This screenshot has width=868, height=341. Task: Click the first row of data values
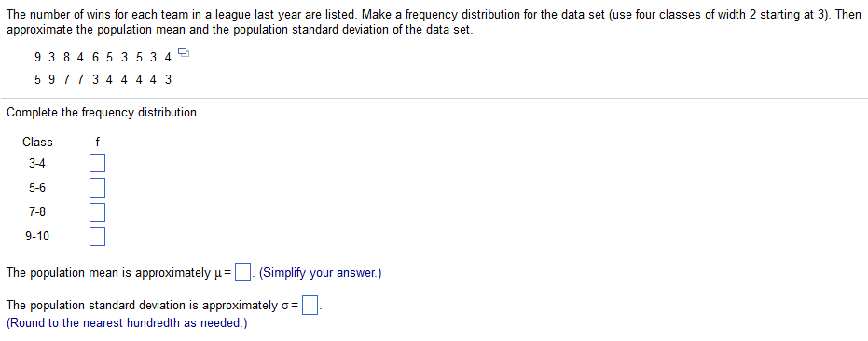coord(103,57)
